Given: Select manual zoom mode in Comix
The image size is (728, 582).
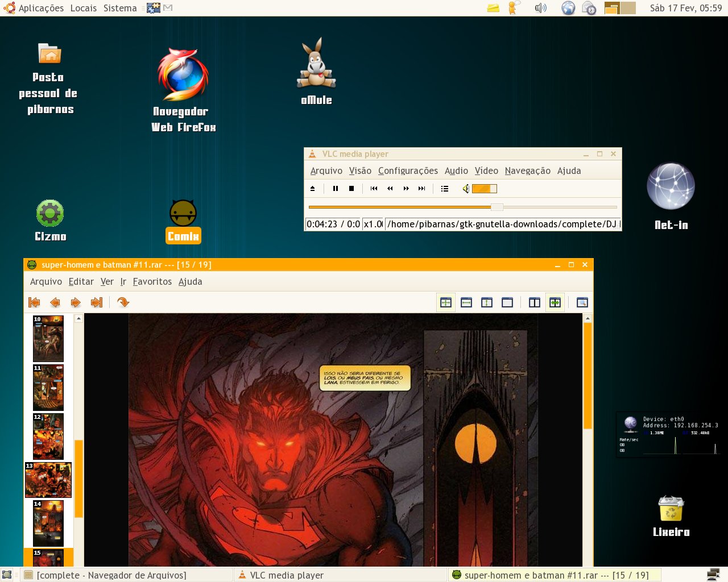Looking at the screenshot, I should [507, 302].
